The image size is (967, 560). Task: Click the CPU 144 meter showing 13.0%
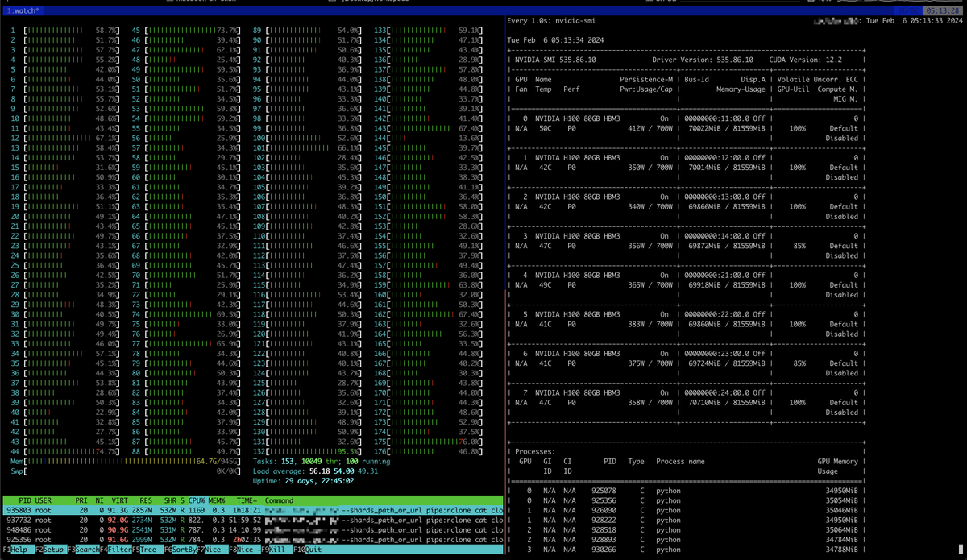(x=428, y=138)
